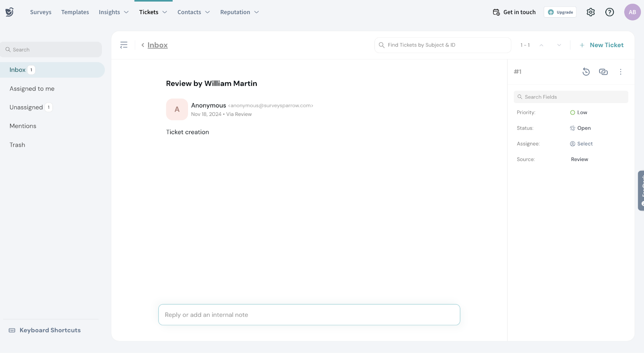Click the AB user avatar
The height and width of the screenshot is (353, 644).
pyautogui.click(x=632, y=12)
